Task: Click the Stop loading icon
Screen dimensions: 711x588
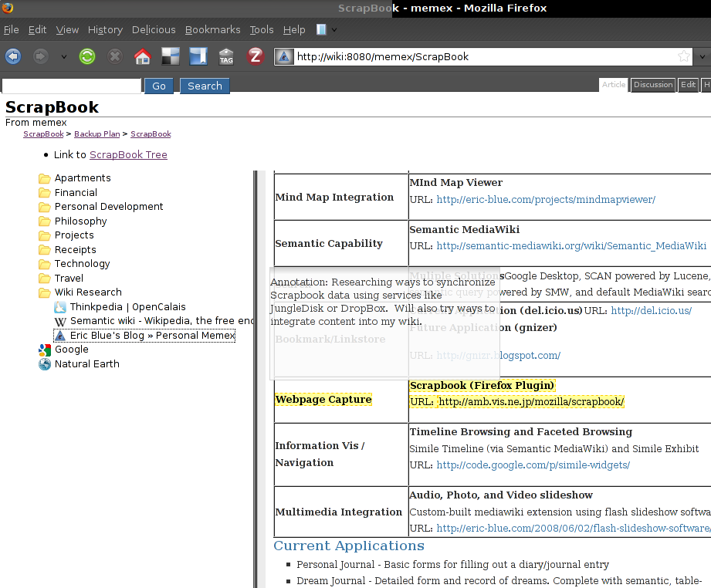Action: tap(115, 56)
